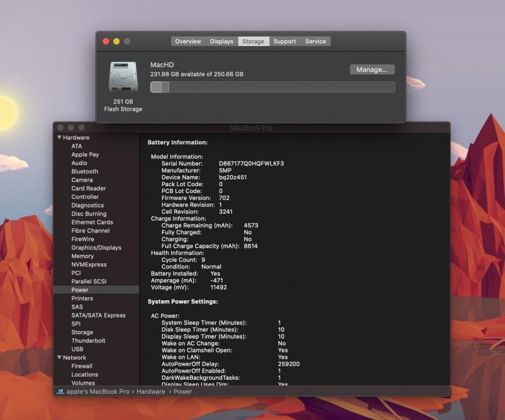The height and width of the screenshot is (420, 505).
Task: Collapse the Network section triangle
Action: (x=59, y=357)
